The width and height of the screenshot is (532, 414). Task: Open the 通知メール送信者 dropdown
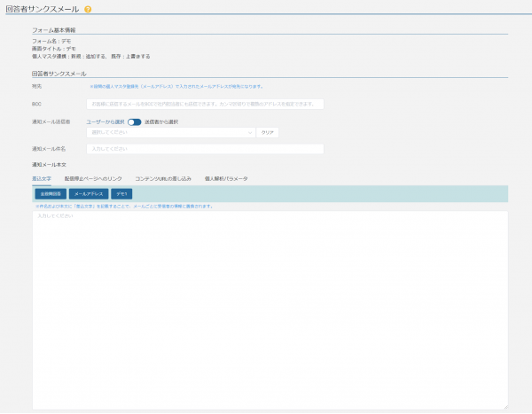pyautogui.click(x=168, y=132)
